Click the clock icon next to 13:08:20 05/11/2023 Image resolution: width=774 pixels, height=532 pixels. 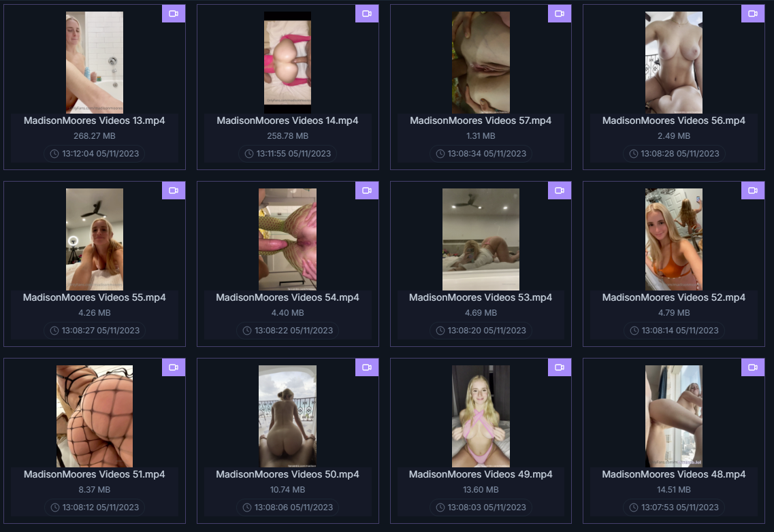pos(441,331)
